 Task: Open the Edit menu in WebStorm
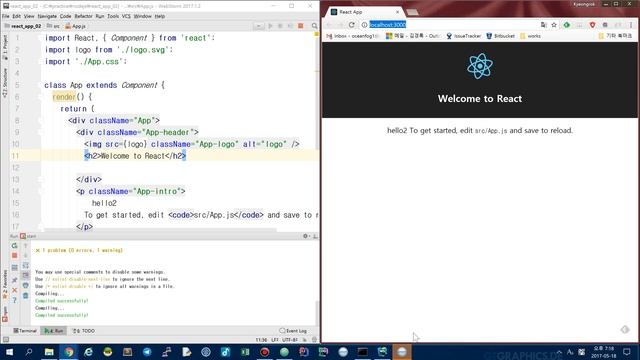pos(16,16)
